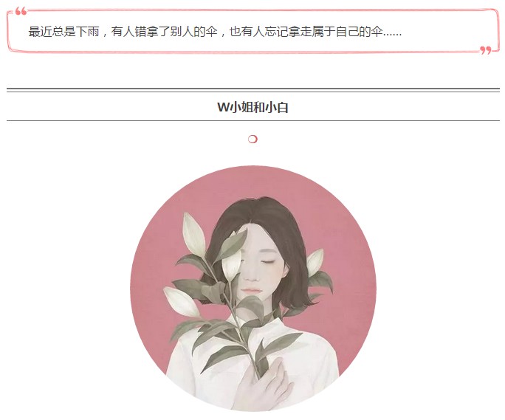The height and width of the screenshot is (420, 505).
Task: Click the thin line below the heading
Action: pos(253,121)
